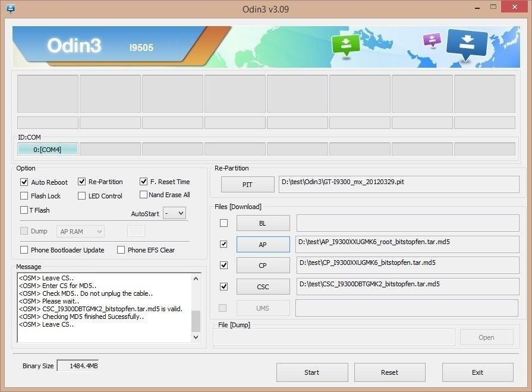
Task: Click the CSC file browse button
Action: point(263,287)
